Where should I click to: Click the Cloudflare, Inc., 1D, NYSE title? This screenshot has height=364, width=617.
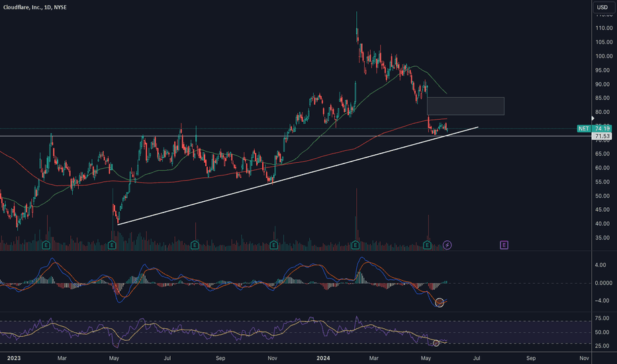[x=35, y=7]
